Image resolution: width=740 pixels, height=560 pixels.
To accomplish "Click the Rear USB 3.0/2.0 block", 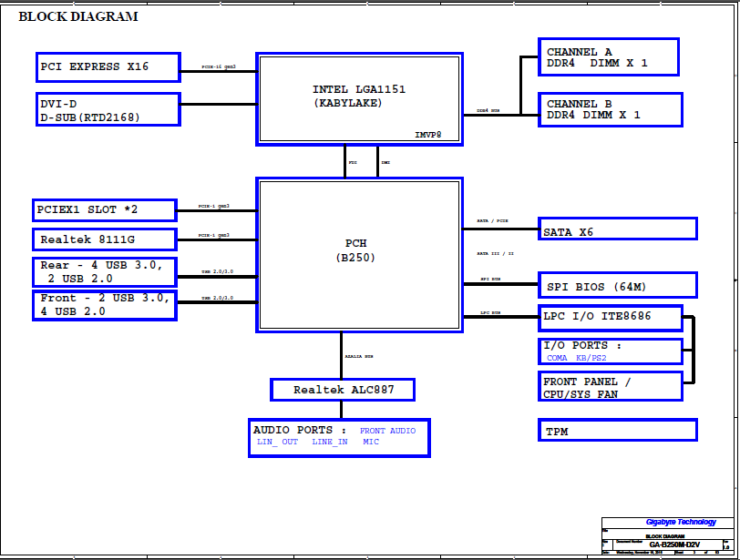I will (105, 272).
